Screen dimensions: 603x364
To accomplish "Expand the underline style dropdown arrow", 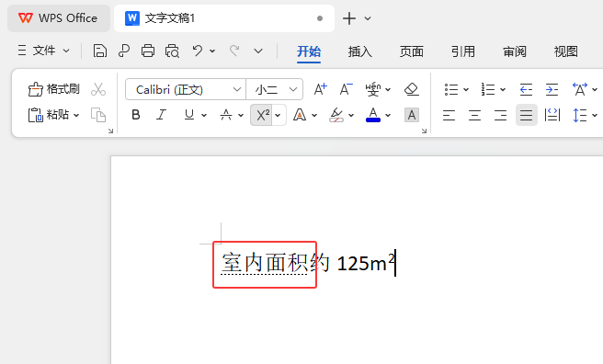I will (204, 115).
